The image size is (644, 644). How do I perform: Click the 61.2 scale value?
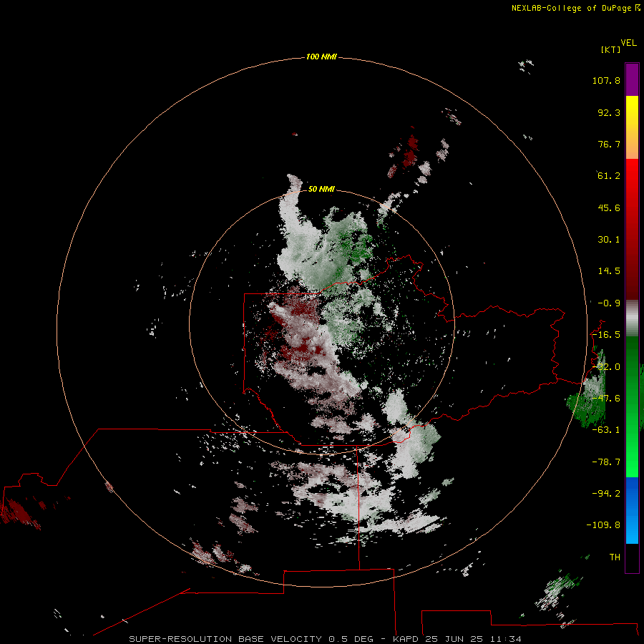(x=609, y=176)
